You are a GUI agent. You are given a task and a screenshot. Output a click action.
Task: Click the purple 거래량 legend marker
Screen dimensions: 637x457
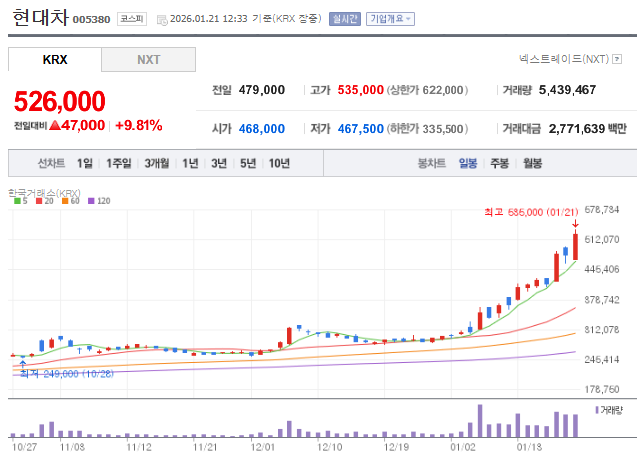[x=597, y=410]
